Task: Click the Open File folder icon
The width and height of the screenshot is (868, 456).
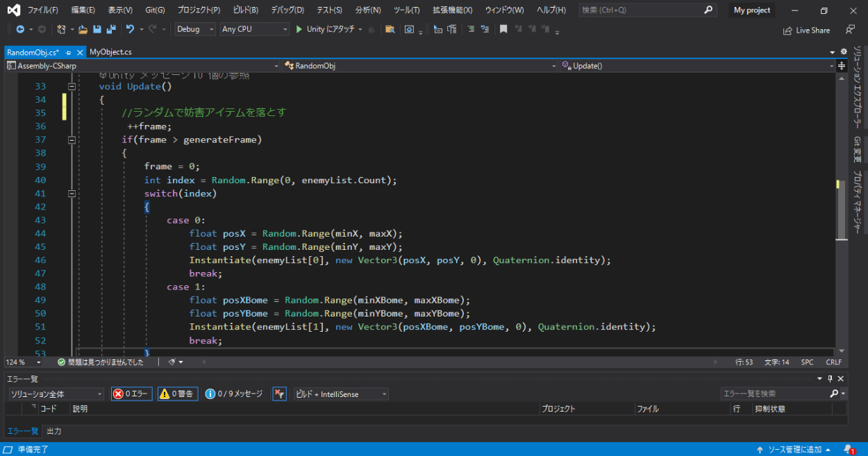Action: coord(83,29)
